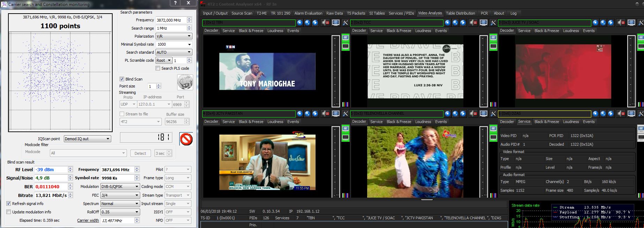
Task: Open the monitor display icon for JUCE TV
Action: coord(631,23)
